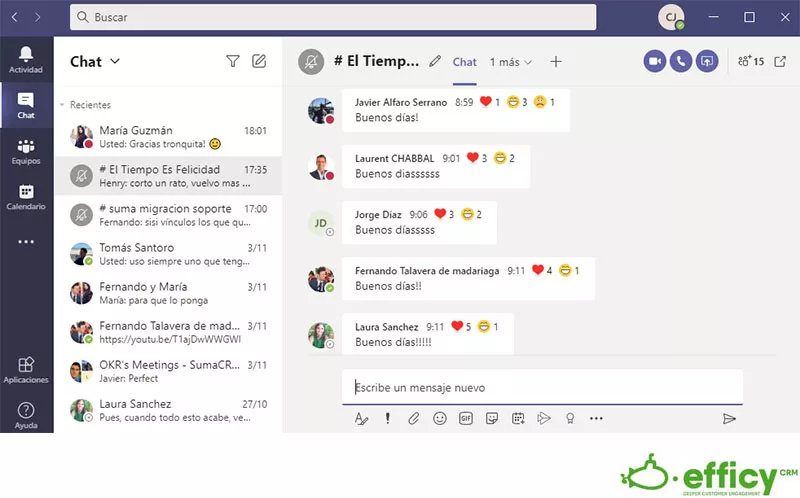The width and height of the screenshot is (800, 498).
Task: Select the Chat tab in conversation header
Action: 464,62
